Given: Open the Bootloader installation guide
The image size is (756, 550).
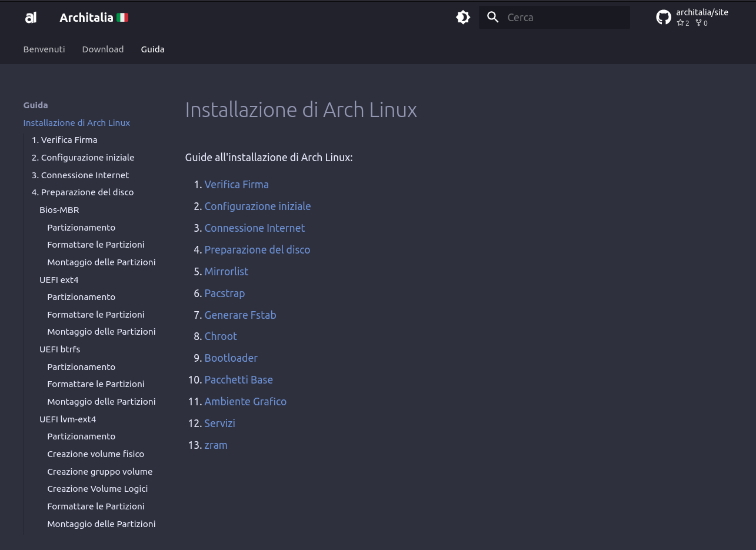Looking at the screenshot, I should (x=231, y=358).
